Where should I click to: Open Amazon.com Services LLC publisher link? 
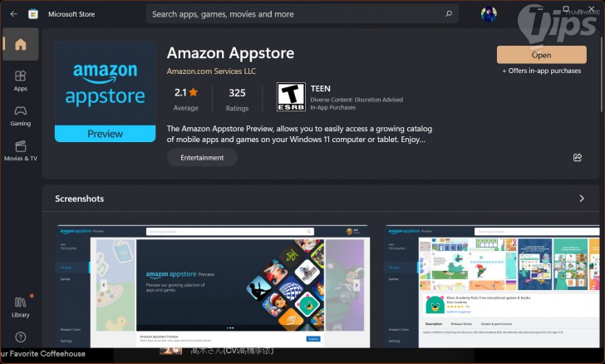(x=211, y=71)
